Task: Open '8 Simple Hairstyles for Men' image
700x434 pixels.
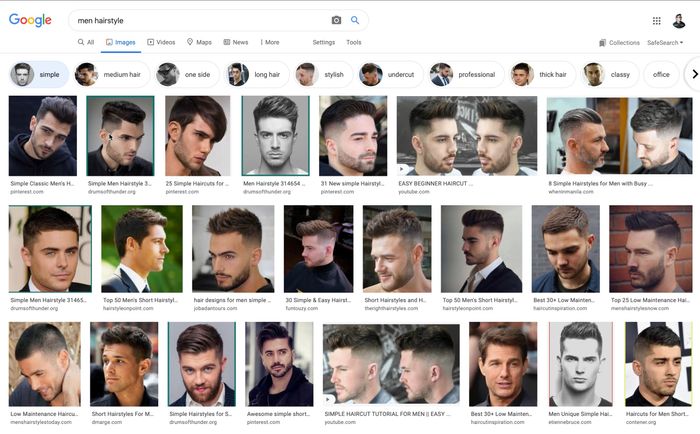Action: pyautogui.click(x=620, y=136)
